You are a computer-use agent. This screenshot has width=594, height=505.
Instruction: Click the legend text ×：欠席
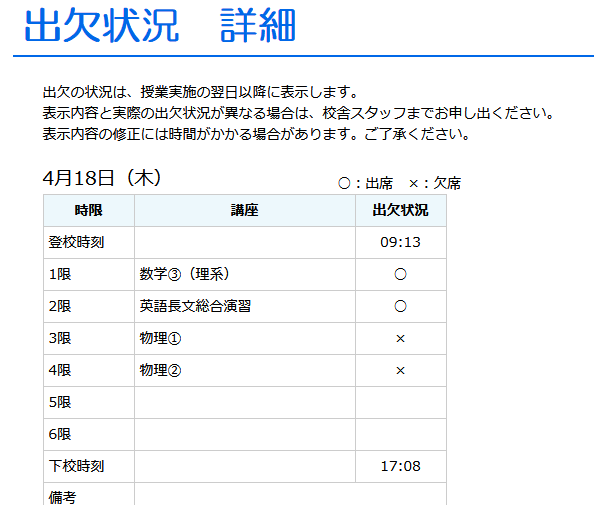pyautogui.click(x=435, y=183)
